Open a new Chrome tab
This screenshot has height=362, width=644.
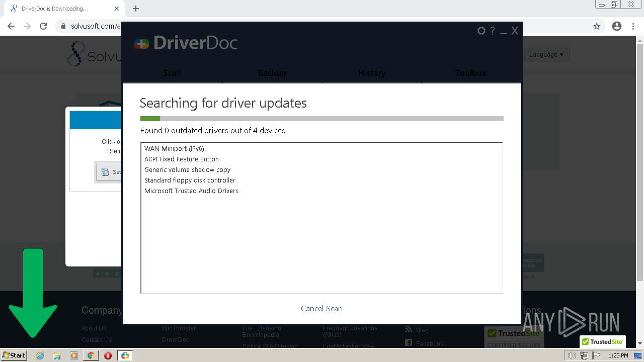(x=136, y=9)
